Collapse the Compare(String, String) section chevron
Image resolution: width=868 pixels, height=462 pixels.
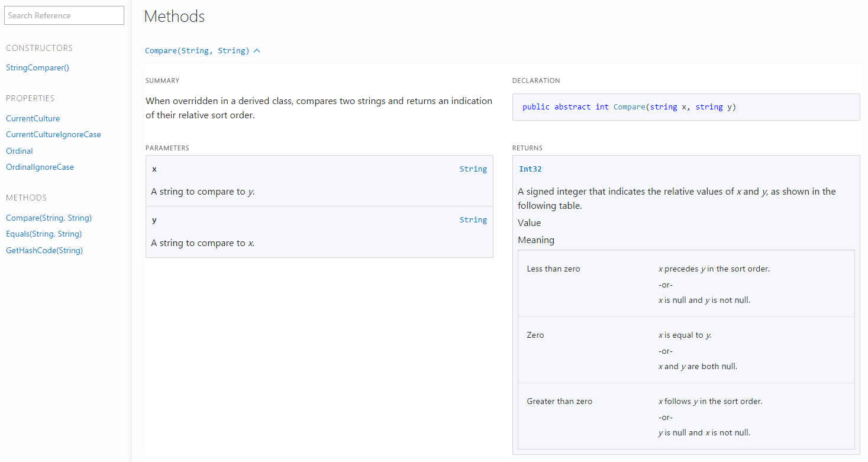[x=256, y=50]
